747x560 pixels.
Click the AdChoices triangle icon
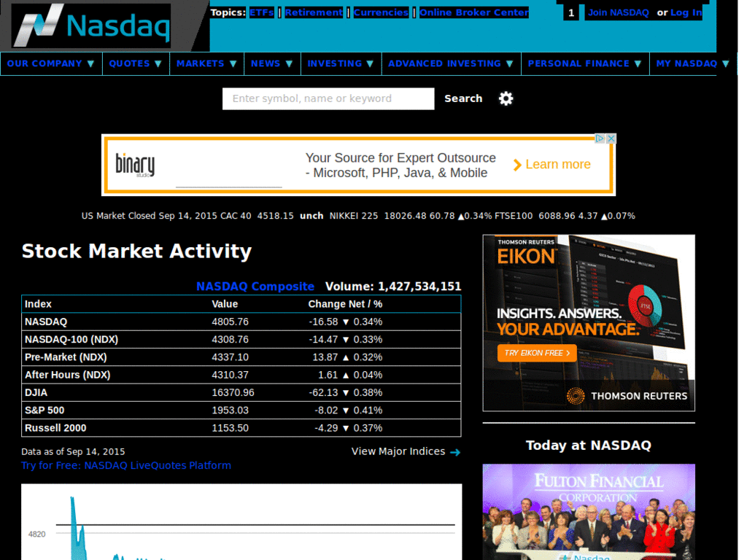pyautogui.click(x=600, y=139)
